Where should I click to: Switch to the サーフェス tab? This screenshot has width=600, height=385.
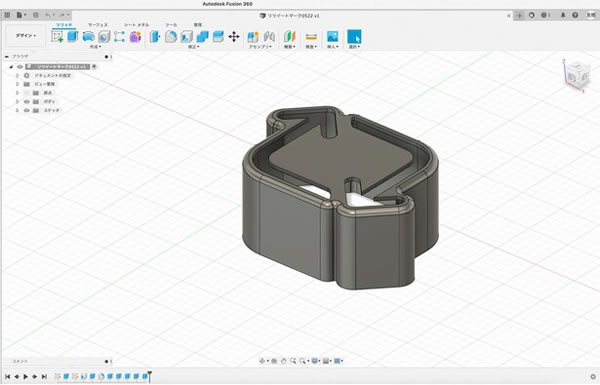tap(98, 24)
